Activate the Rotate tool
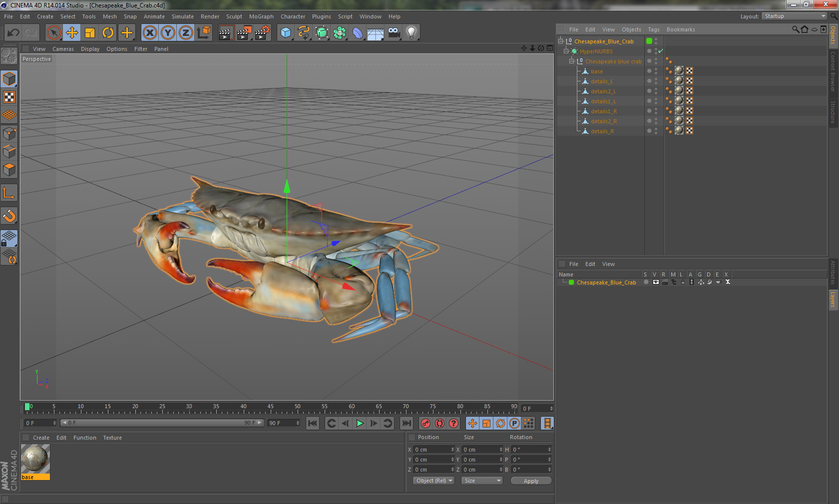This screenshot has width=839, height=504. tap(108, 33)
